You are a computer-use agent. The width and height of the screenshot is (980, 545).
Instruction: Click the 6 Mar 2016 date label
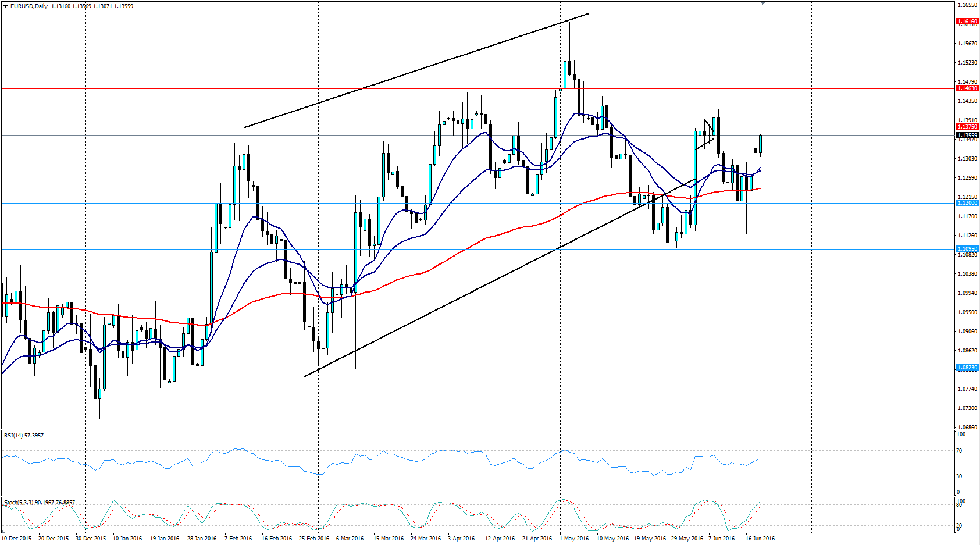pos(350,539)
